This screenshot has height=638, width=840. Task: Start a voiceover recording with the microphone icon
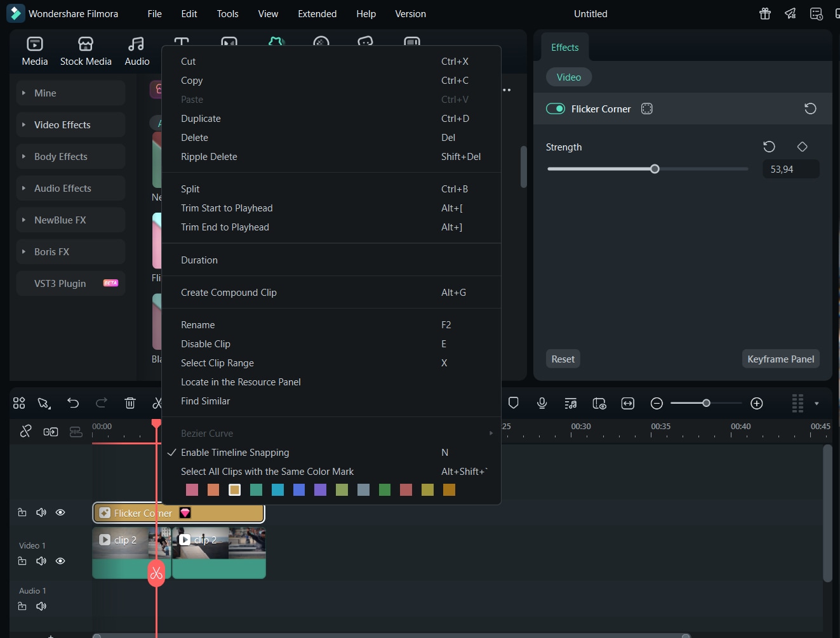tap(542, 403)
